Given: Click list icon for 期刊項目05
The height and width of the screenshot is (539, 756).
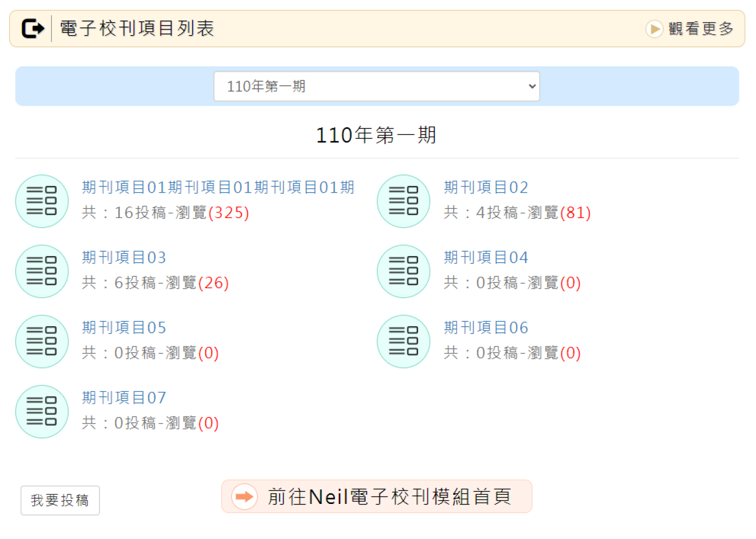Looking at the screenshot, I should point(42,342).
